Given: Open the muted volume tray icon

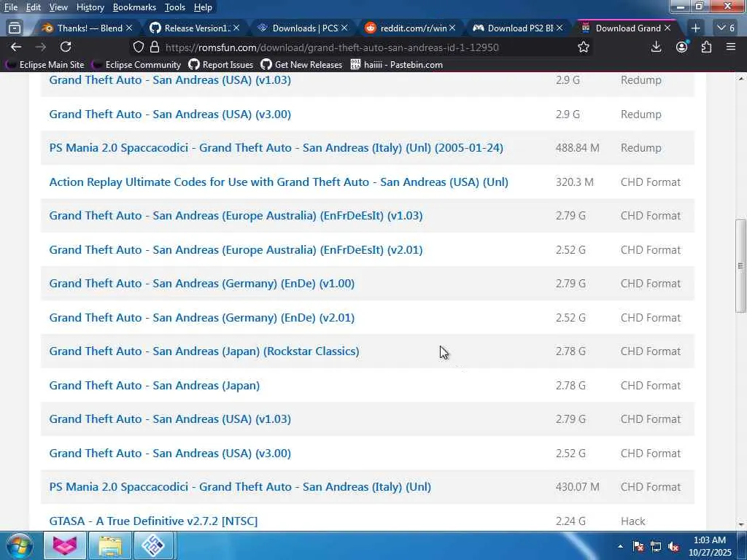Looking at the screenshot, I should coord(673,546).
